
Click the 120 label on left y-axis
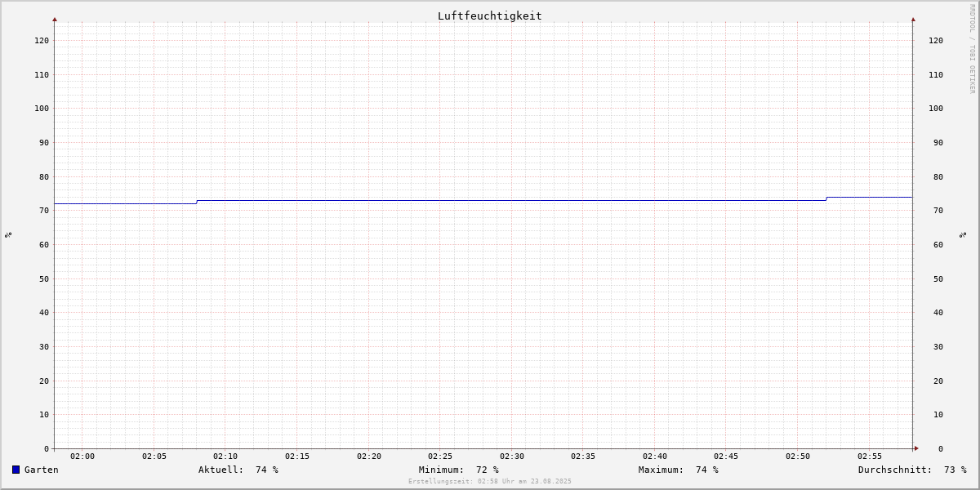pyautogui.click(x=42, y=40)
